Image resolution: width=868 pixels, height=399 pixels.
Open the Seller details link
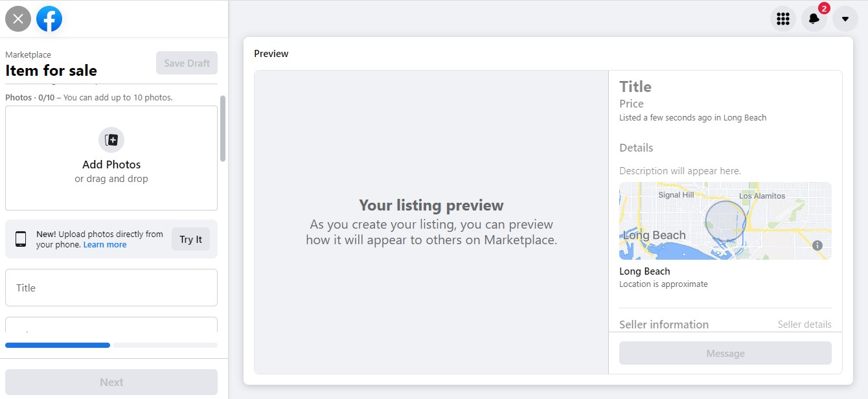click(804, 325)
